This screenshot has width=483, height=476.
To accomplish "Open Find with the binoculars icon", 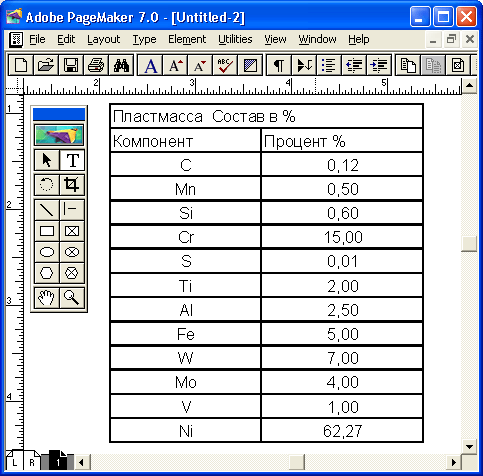I will [x=121, y=65].
